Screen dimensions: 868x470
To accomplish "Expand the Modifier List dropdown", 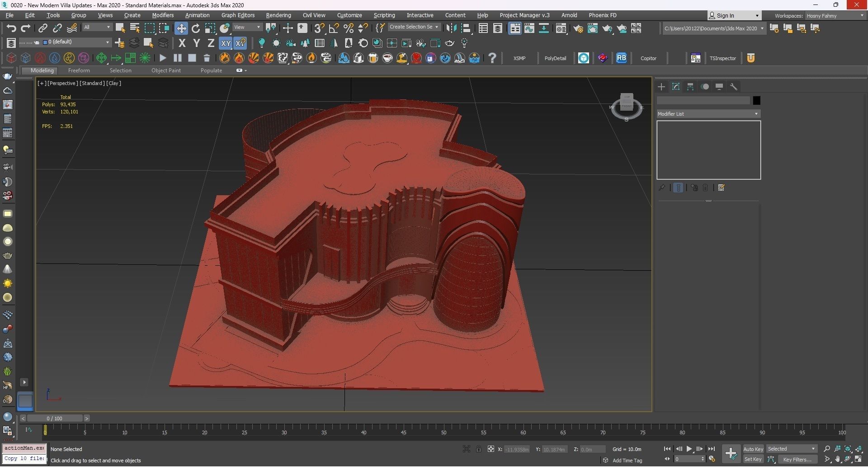I will pos(708,114).
